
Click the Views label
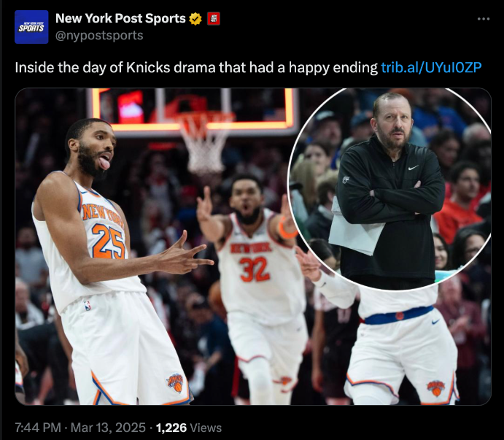206,428
